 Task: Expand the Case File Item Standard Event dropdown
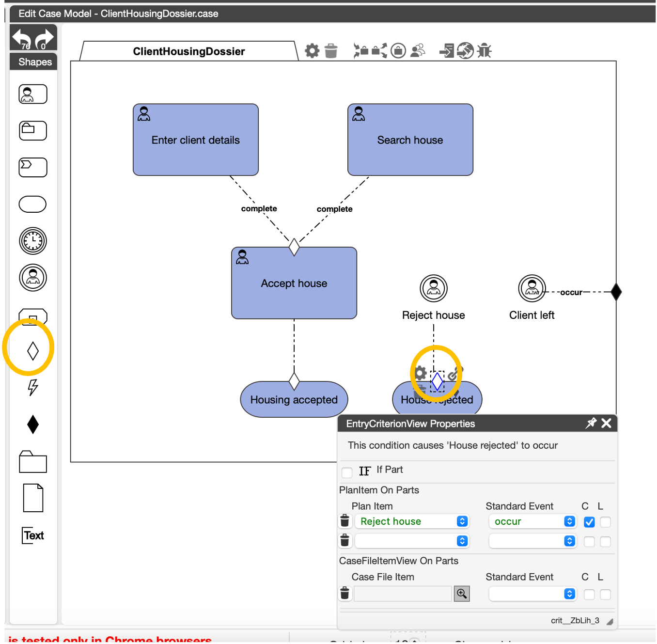[x=532, y=594]
